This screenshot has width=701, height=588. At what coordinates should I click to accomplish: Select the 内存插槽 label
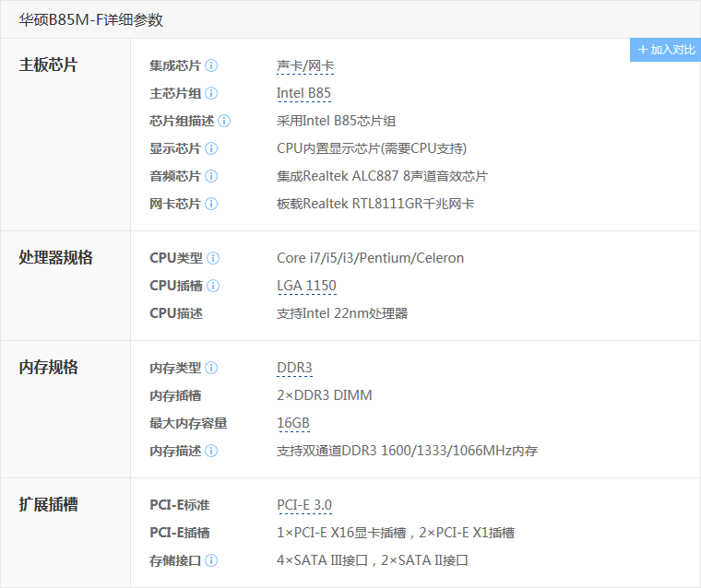(x=175, y=396)
